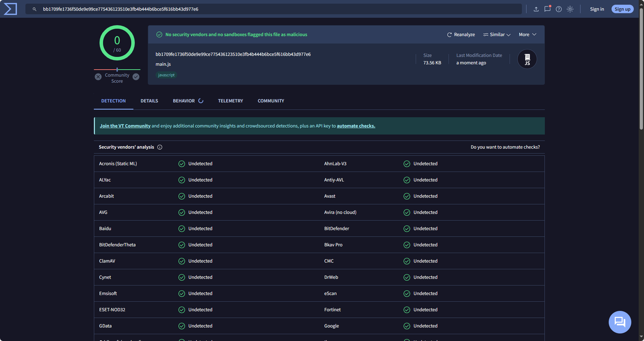The height and width of the screenshot is (341, 644).
Task: Open the help question mark icon
Action: pyautogui.click(x=558, y=9)
